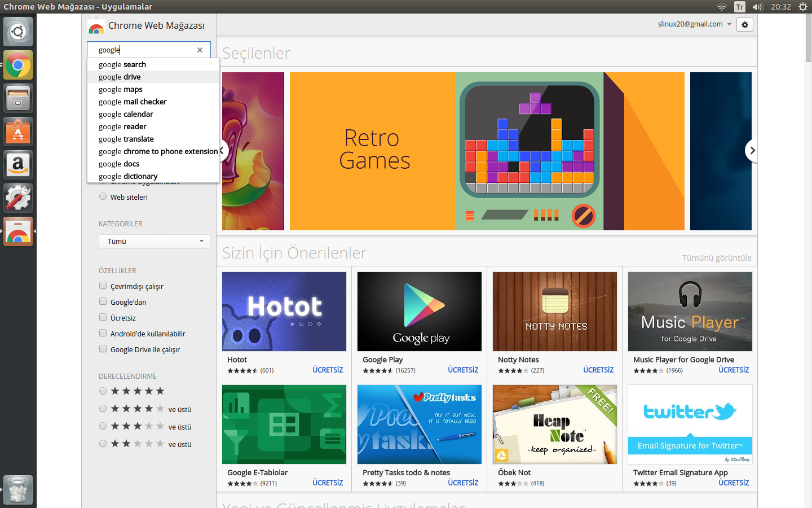Click ÜCRETSİZ for Pretty Tasks todo & notes
This screenshot has height=508, width=812.
[x=463, y=483]
